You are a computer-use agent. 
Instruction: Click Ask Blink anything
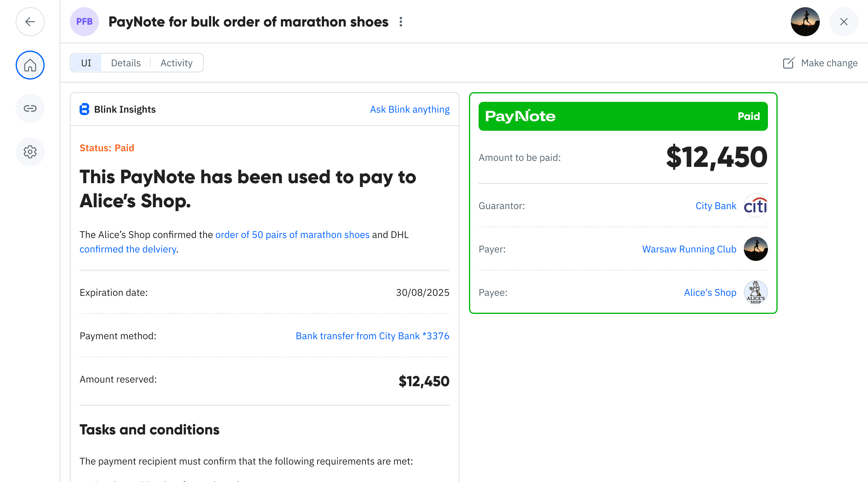coord(409,109)
